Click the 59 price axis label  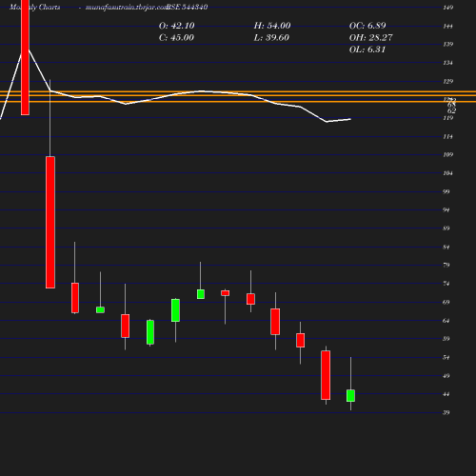coord(446,339)
